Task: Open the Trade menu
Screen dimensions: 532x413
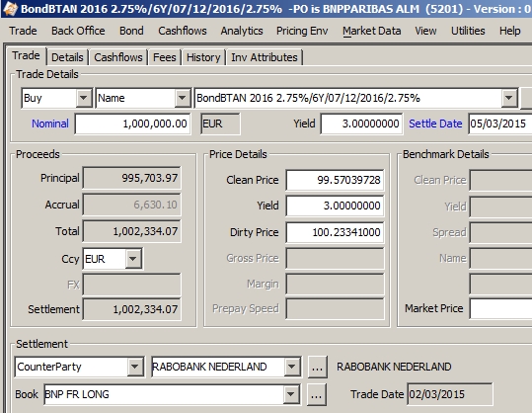Action: click(x=23, y=31)
